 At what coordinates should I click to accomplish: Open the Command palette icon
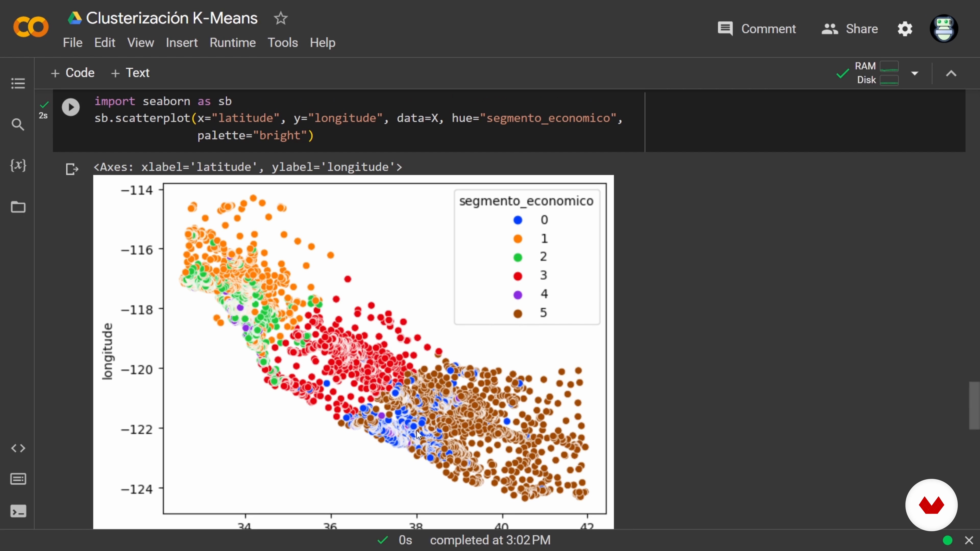[18, 479]
